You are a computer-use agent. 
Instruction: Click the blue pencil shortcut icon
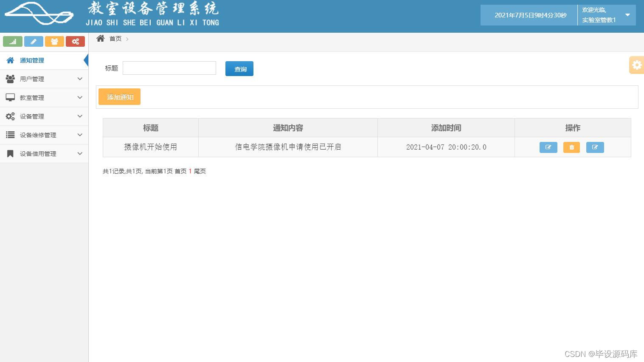tap(34, 41)
